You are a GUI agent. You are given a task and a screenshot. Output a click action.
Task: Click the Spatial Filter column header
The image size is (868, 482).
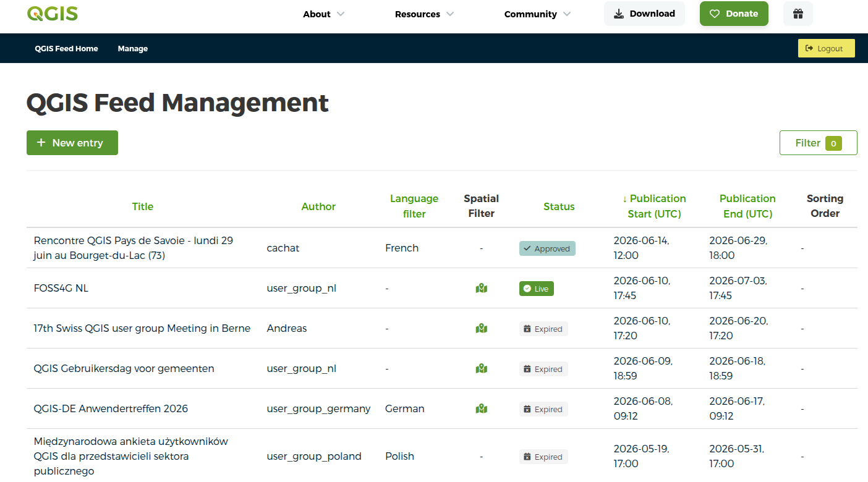point(481,206)
